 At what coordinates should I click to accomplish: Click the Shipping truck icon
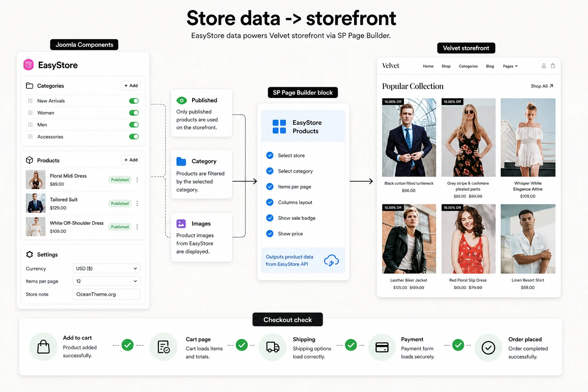coord(273,347)
